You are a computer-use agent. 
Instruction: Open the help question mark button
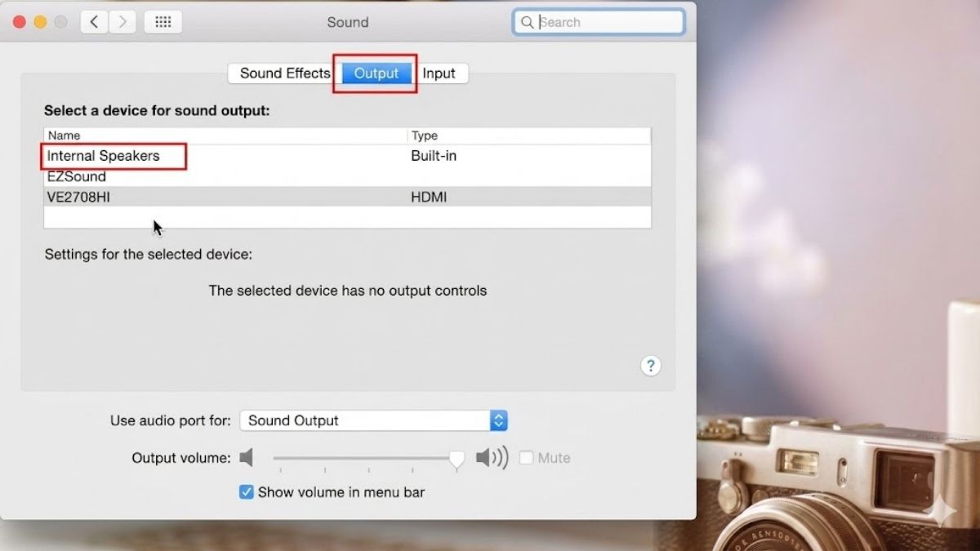(650, 366)
